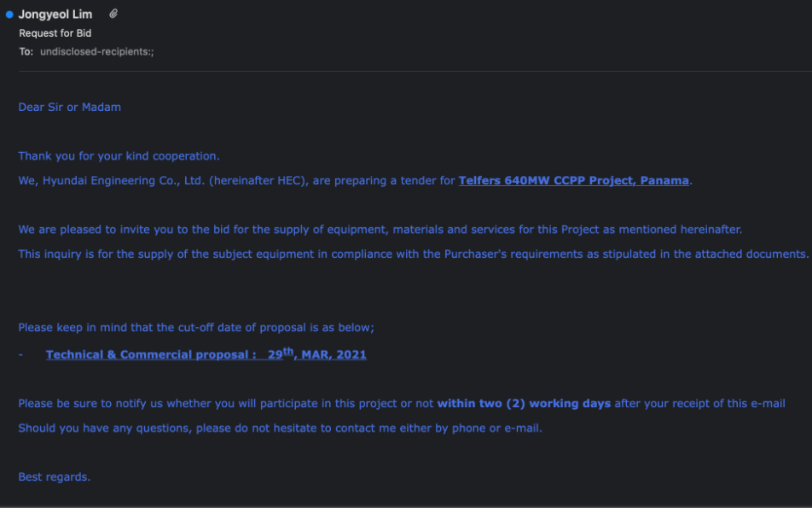Click the bold within two (2) working days text
The image size is (812, 508).
click(x=524, y=403)
